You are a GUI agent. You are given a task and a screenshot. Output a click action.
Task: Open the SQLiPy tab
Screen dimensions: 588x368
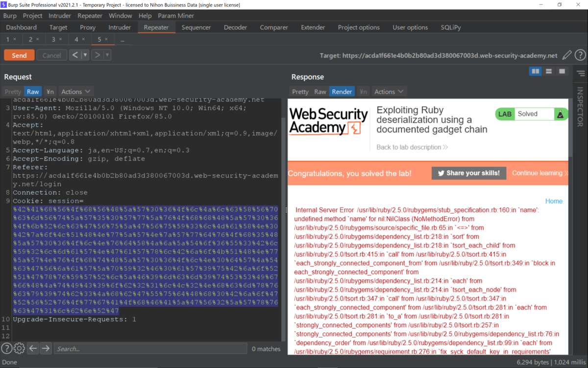tap(451, 27)
